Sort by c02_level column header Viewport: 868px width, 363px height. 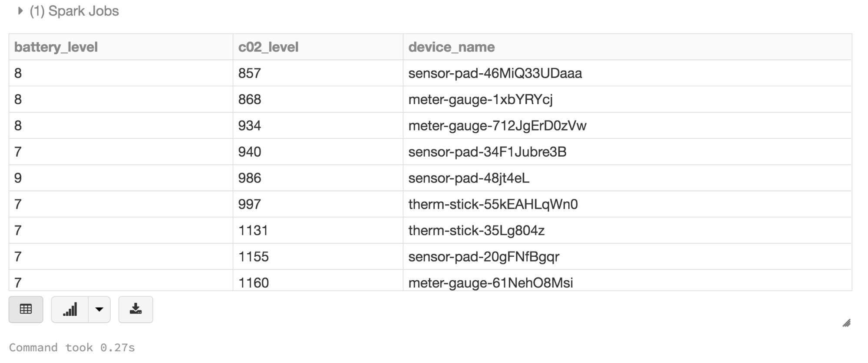(268, 47)
